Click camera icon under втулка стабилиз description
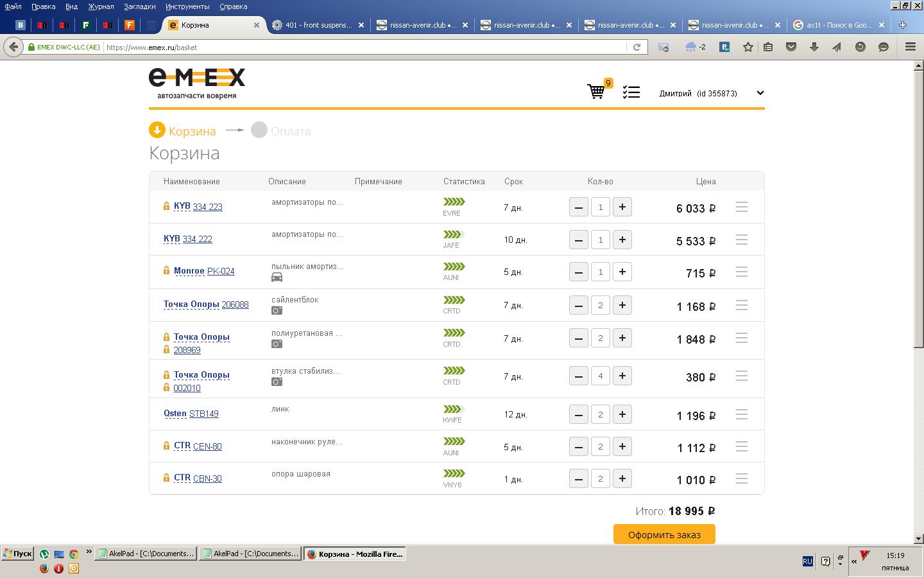This screenshot has height=578, width=924. click(x=277, y=382)
